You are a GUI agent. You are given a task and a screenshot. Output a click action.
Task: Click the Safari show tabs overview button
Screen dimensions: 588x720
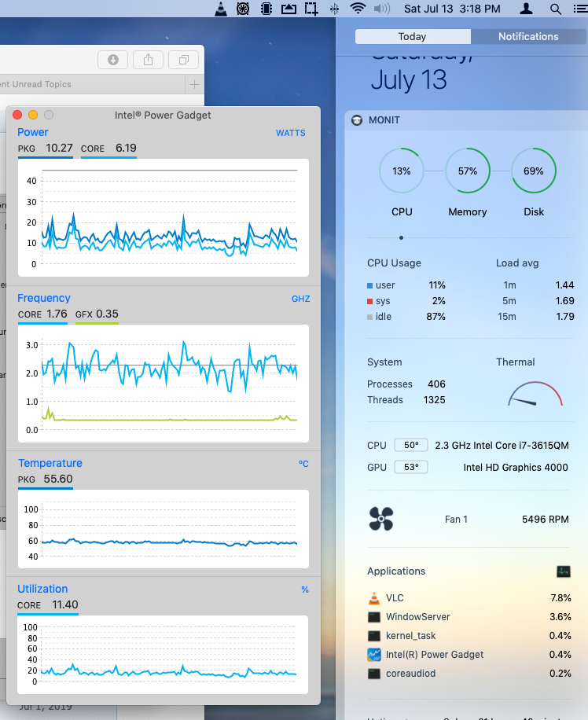(x=184, y=60)
